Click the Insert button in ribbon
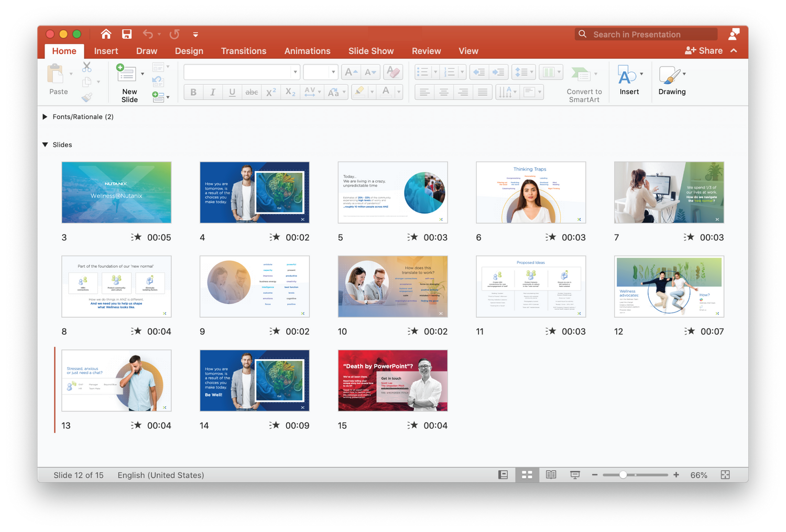 [x=629, y=81]
